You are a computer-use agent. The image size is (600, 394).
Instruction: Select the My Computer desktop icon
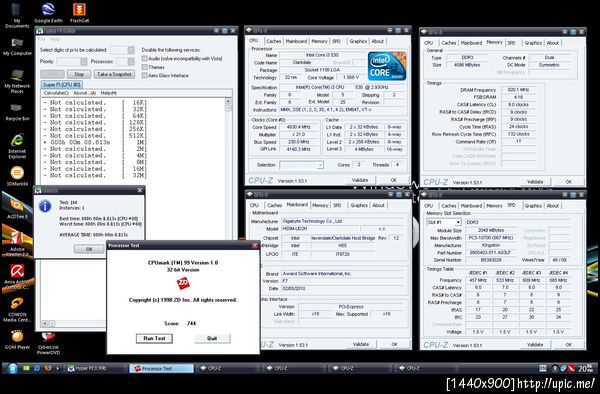coord(17,47)
